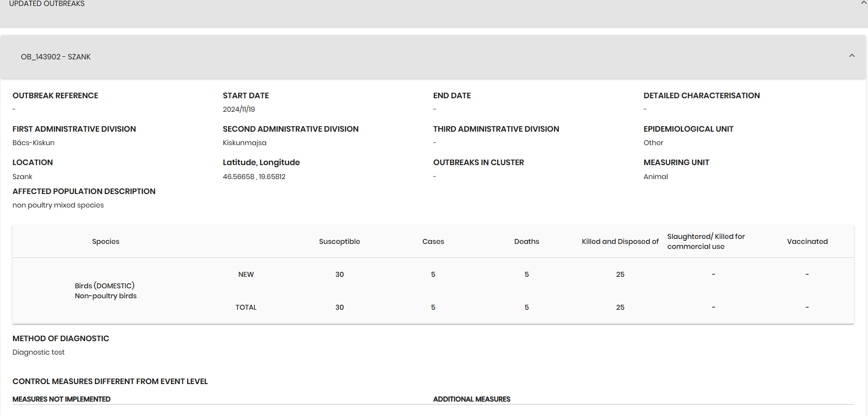This screenshot has height=416, width=868.
Task: Click the Additional Measures heading
Action: click(x=472, y=399)
